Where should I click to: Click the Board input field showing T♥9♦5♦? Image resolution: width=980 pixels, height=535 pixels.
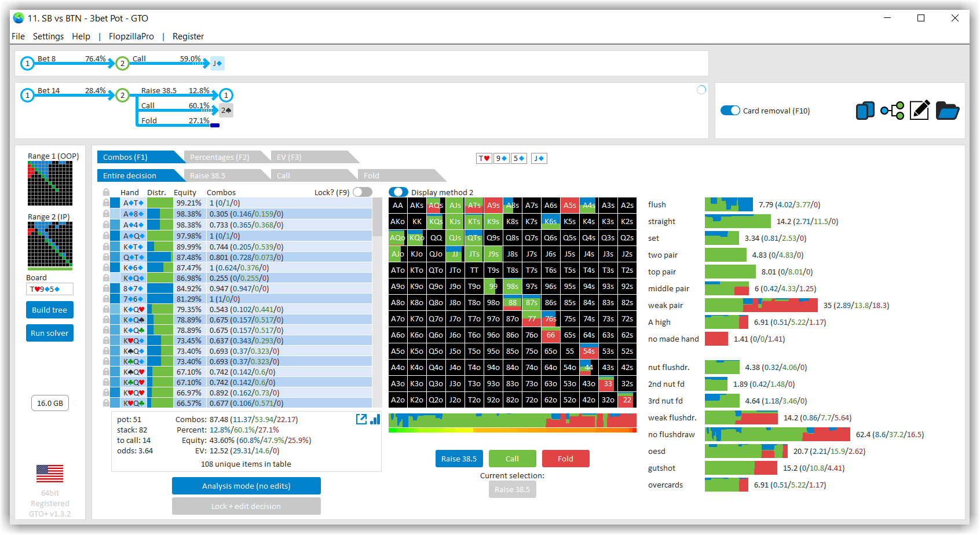pyautogui.click(x=49, y=289)
